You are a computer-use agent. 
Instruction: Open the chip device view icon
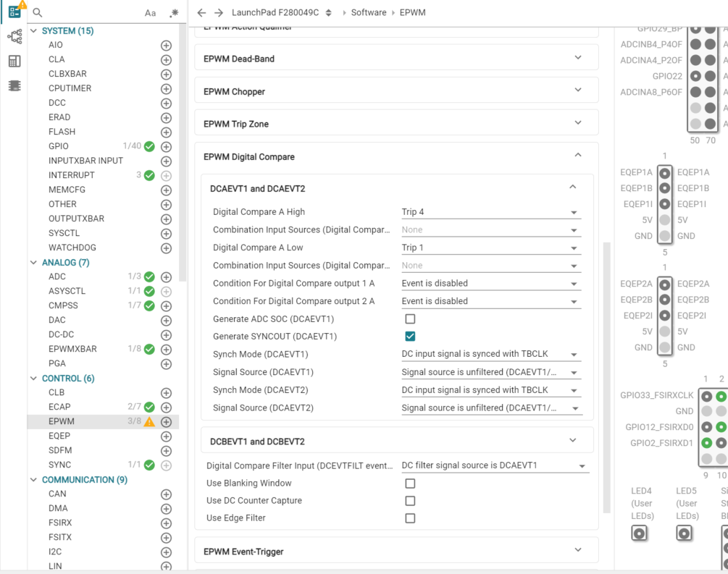(x=14, y=85)
